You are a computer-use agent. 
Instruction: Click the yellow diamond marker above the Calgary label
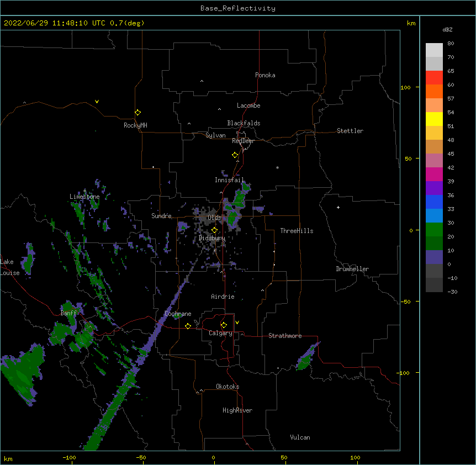(224, 325)
